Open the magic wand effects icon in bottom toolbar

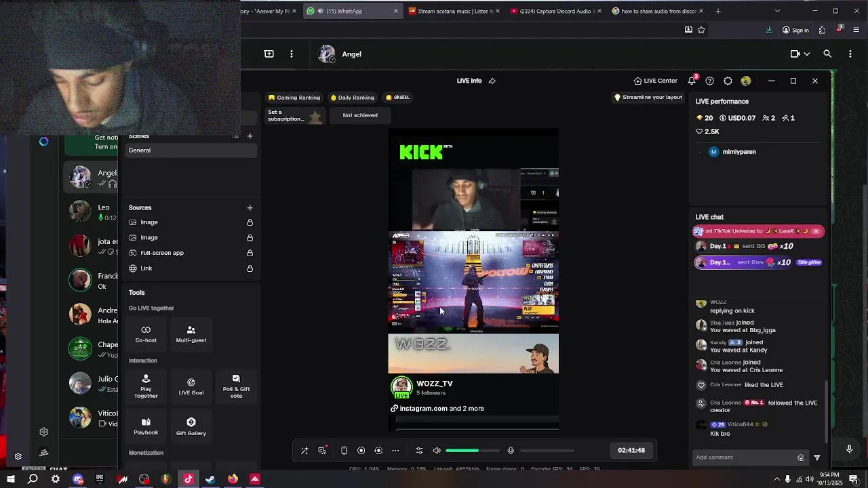click(x=304, y=451)
